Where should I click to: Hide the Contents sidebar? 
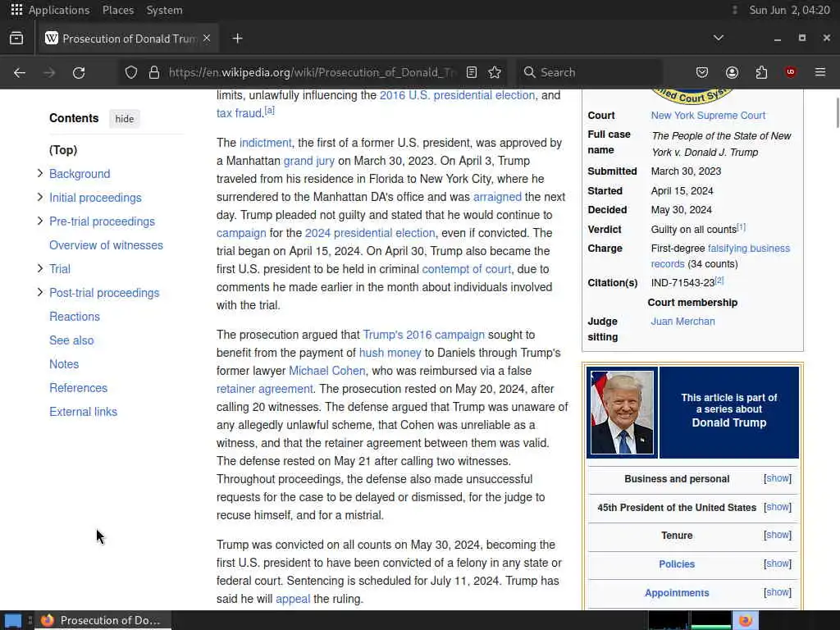pyautogui.click(x=125, y=119)
